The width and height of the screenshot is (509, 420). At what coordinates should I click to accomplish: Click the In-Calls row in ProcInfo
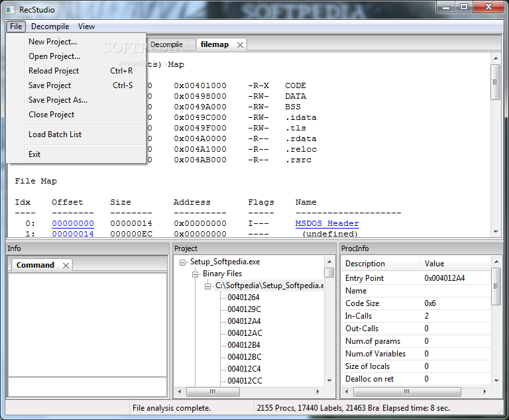coord(416,316)
